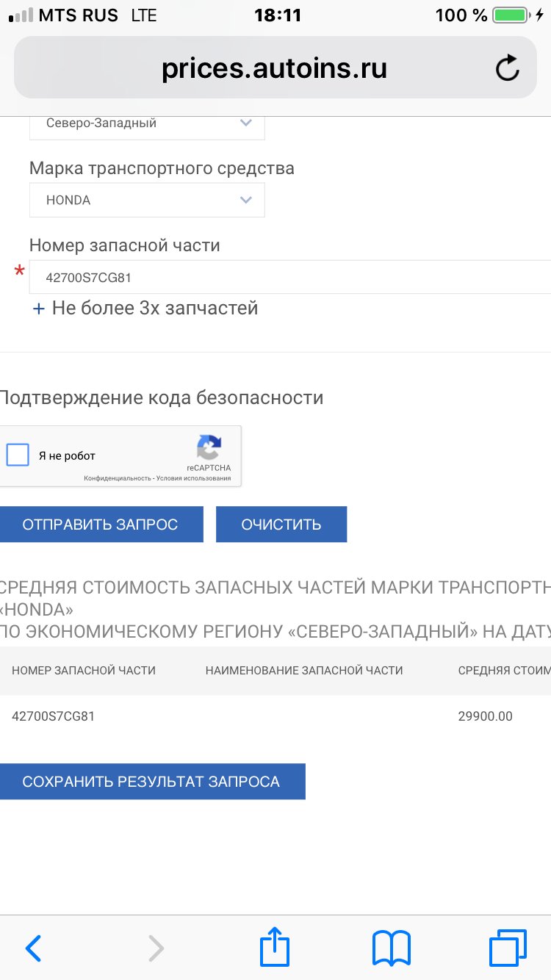Tap the Safari forward arrow
The height and width of the screenshot is (980, 551).
(x=156, y=948)
